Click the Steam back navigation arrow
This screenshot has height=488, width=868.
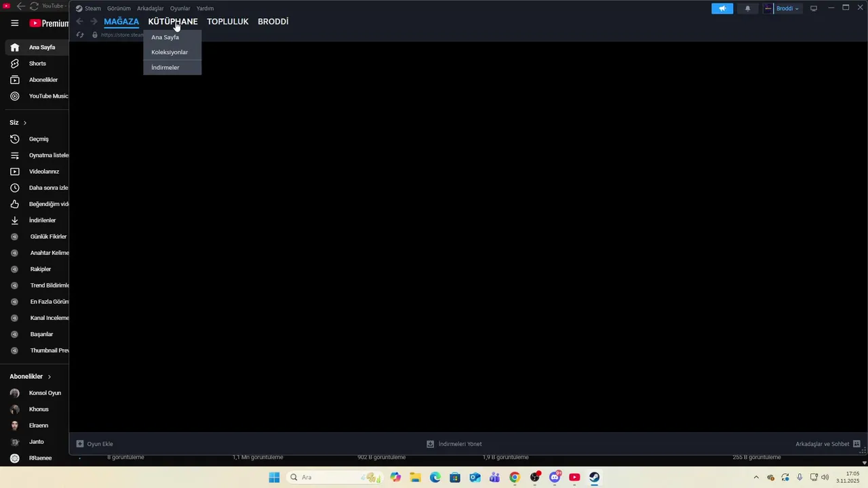pyautogui.click(x=79, y=22)
